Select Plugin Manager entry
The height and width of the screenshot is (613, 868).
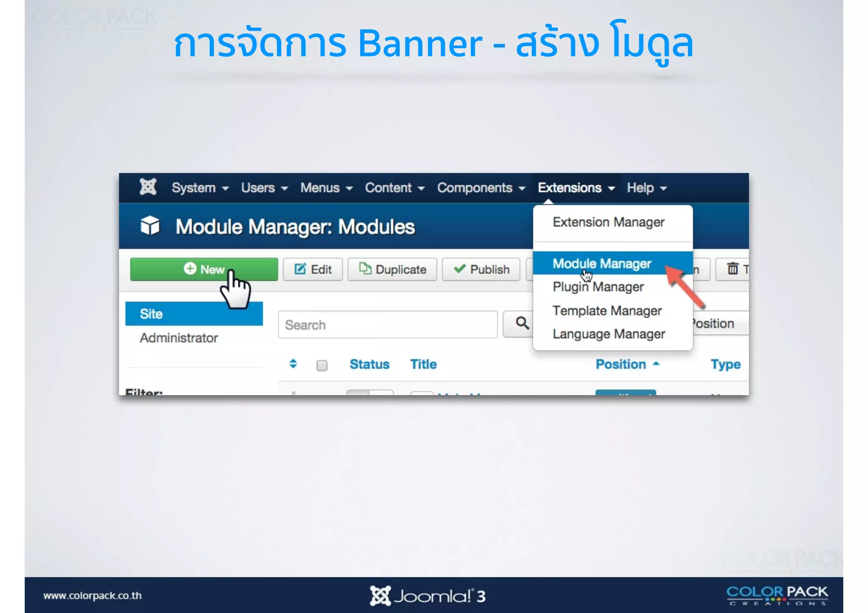[598, 287]
